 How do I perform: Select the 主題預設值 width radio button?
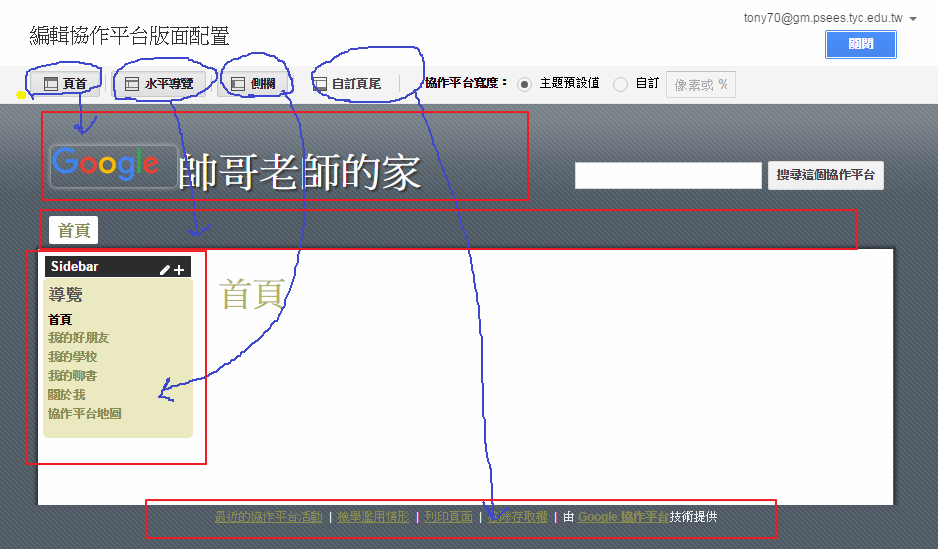524,84
